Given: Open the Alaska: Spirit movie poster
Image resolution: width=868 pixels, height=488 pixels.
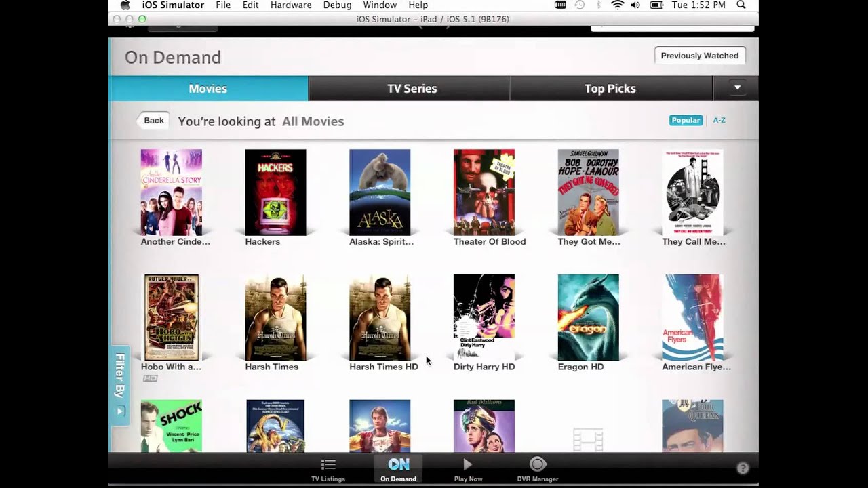Looking at the screenshot, I should (x=380, y=192).
